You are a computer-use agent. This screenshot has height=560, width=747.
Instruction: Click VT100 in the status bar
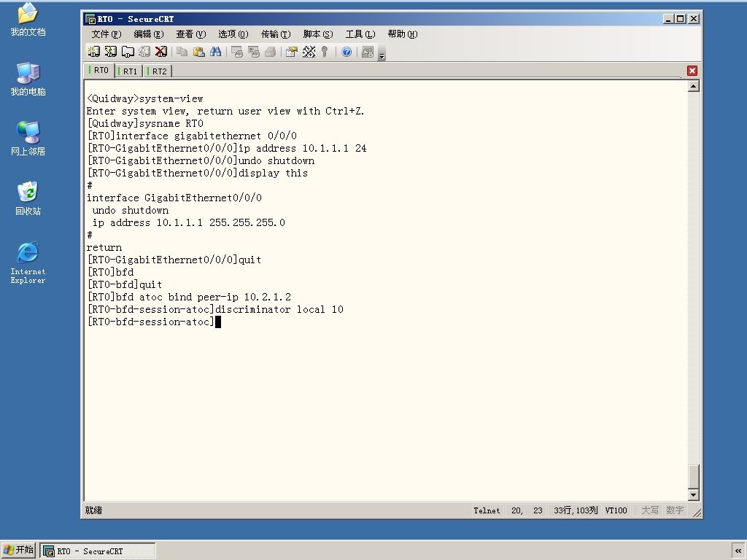point(616,510)
